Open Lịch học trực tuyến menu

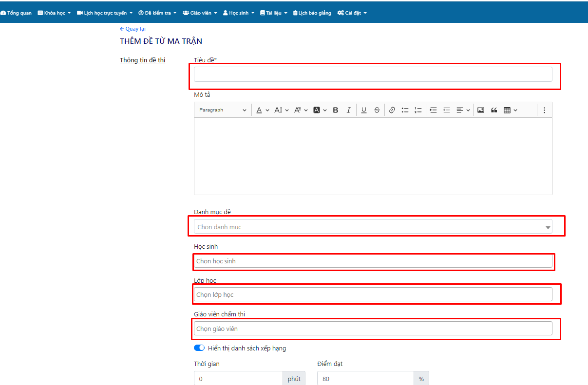point(105,13)
